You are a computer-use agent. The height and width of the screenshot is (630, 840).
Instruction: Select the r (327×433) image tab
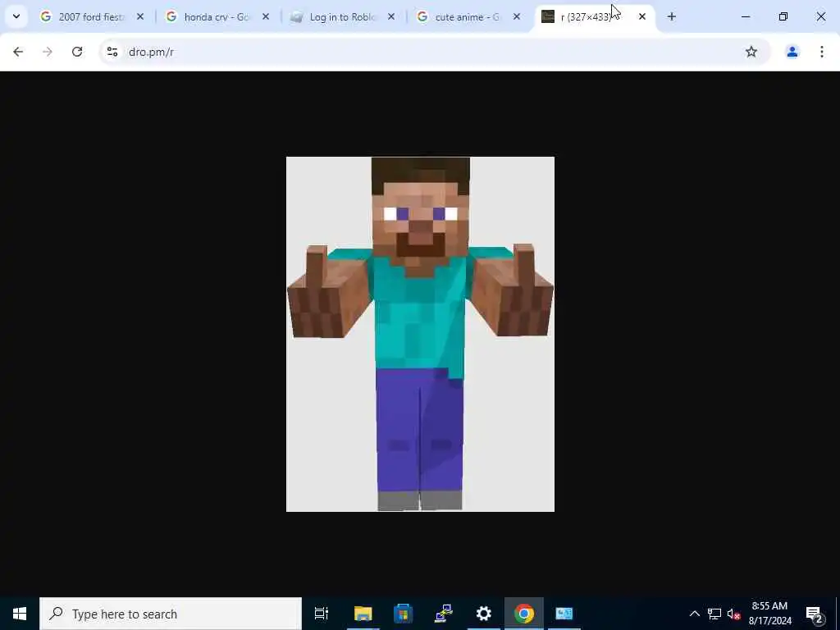click(x=585, y=17)
